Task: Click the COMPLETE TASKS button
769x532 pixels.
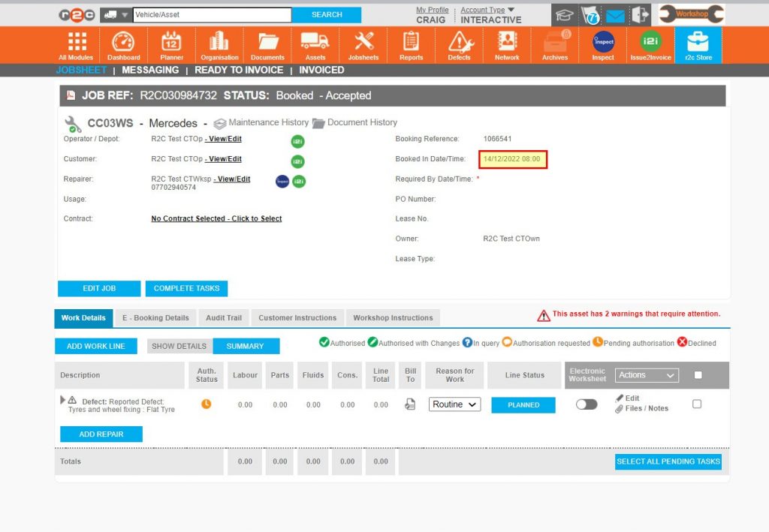Action: tap(186, 288)
